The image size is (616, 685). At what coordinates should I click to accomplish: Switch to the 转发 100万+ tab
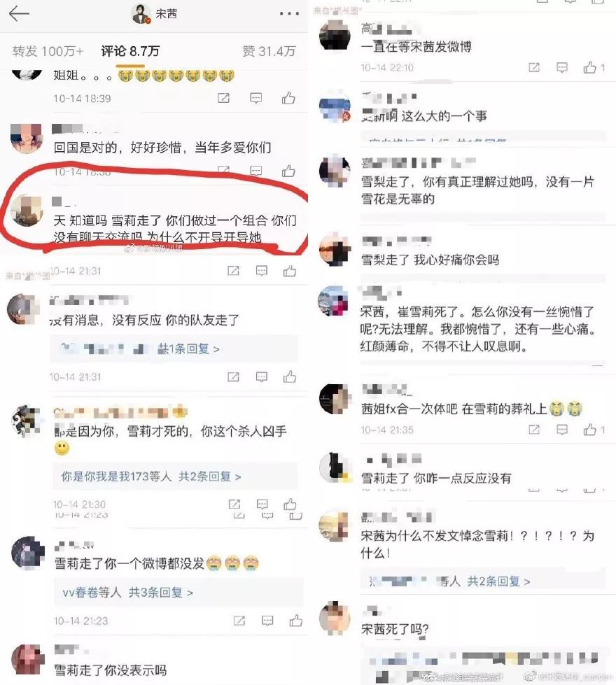tap(48, 52)
